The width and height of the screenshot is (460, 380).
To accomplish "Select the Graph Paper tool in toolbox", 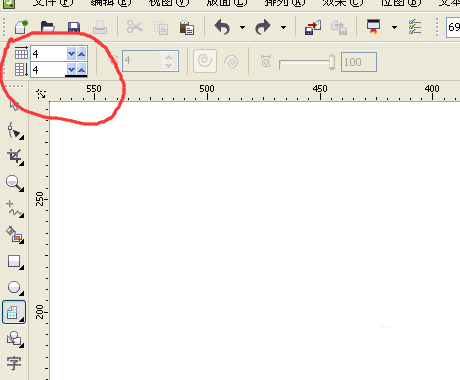I will click(x=14, y=312).
